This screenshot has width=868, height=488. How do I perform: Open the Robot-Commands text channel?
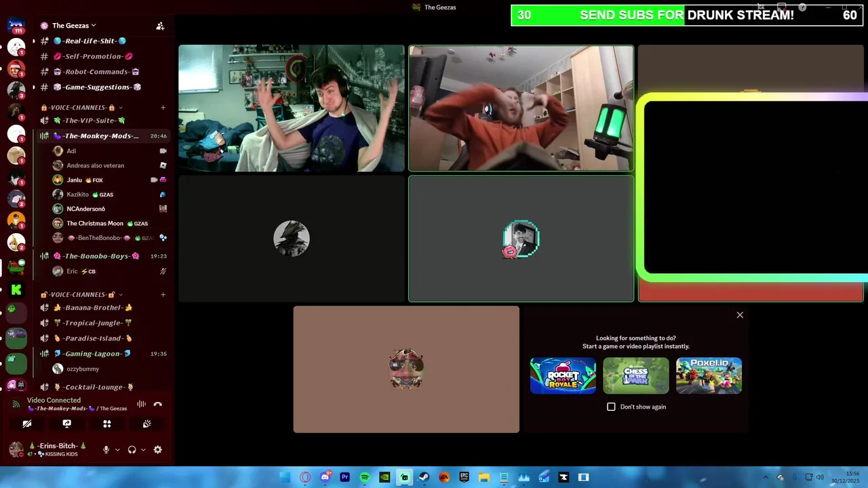(x=102, y=72)
